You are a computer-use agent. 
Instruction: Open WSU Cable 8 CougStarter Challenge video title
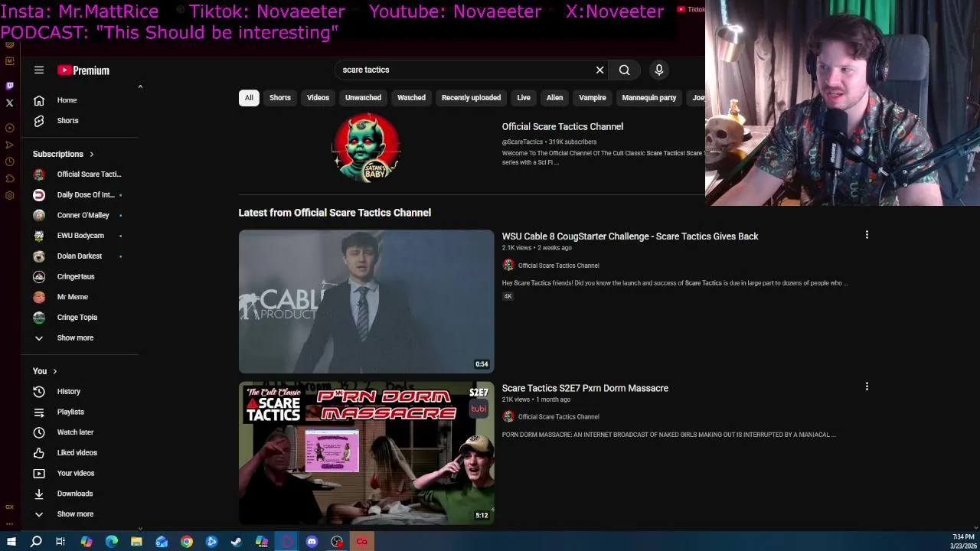coord(630,236)
